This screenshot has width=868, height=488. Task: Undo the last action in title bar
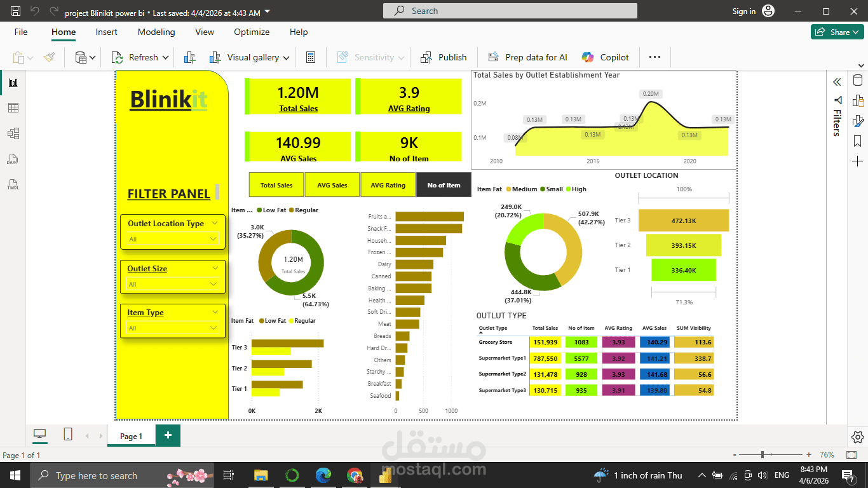pos(35,11)
